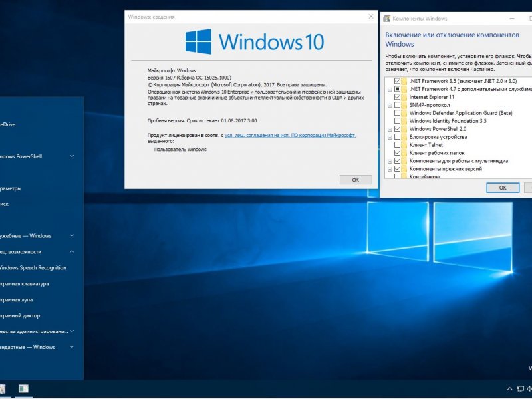Screen dimensions: 532x399
Task: Expand the Windows PowerShell 2.0 feature node
Action: pyautogui.click(x=390, y=130)
